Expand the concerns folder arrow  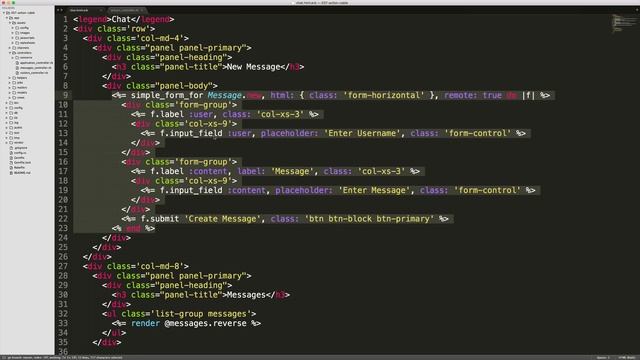pos(12,58)
